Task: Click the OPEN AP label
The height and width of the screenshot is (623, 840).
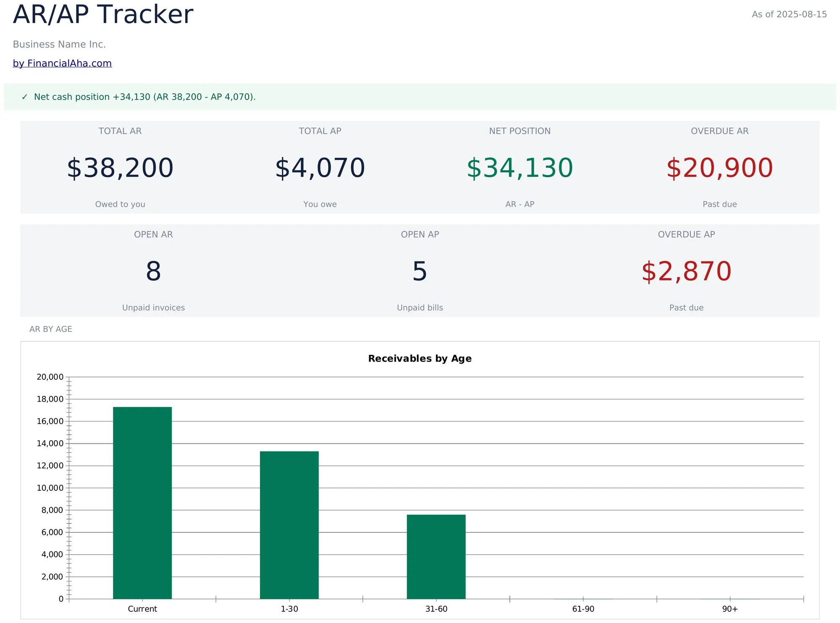Action: point(420,235)
